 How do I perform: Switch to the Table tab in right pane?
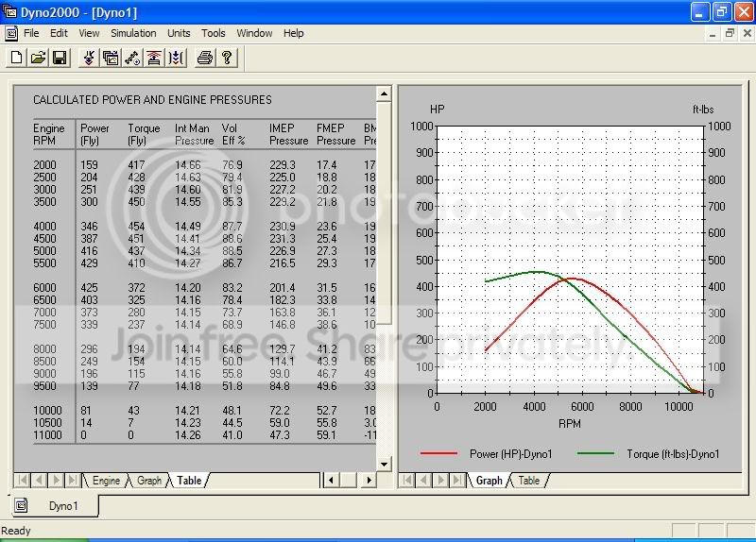(x=529, y=481)
